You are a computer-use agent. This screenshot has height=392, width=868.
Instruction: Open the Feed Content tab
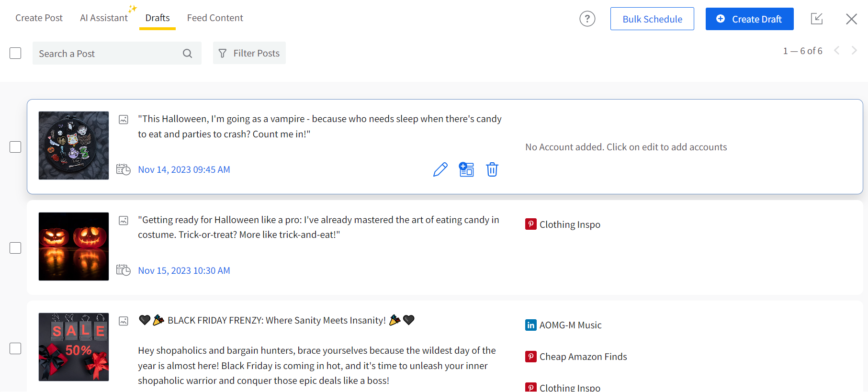click(215, 18)
